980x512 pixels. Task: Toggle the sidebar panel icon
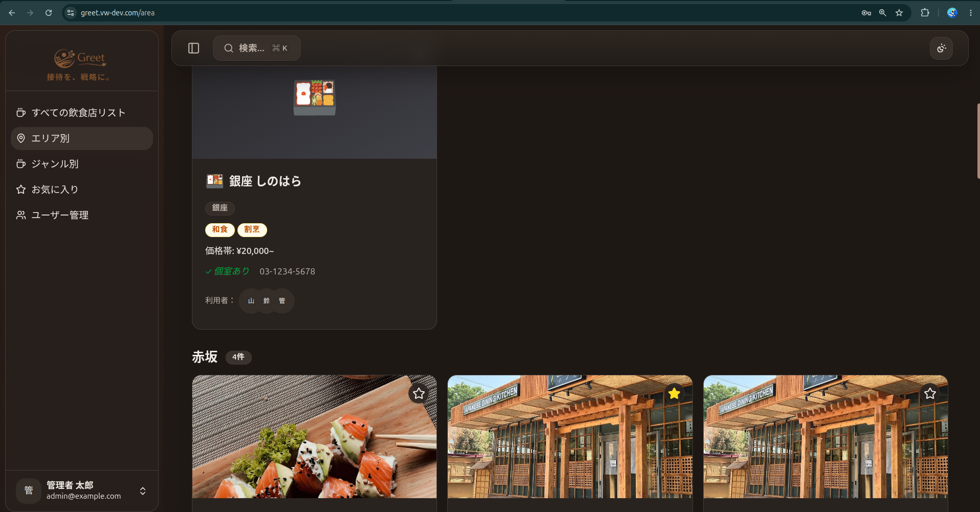point(193,48)
